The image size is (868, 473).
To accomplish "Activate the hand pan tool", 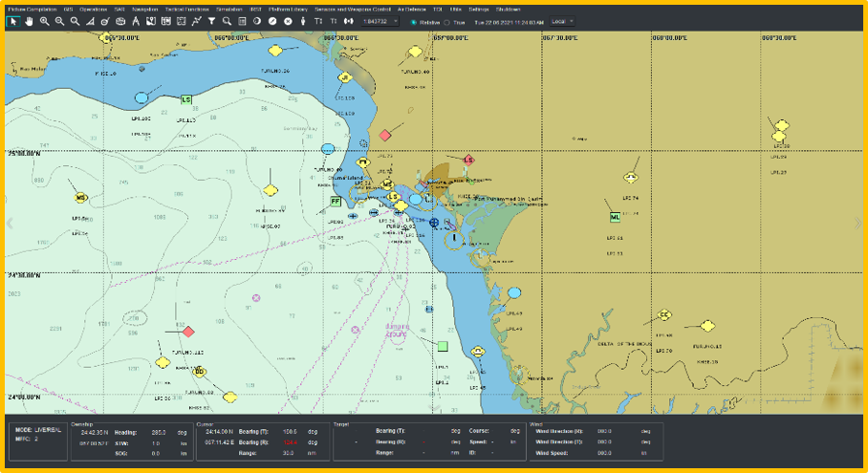I will 29,21.
